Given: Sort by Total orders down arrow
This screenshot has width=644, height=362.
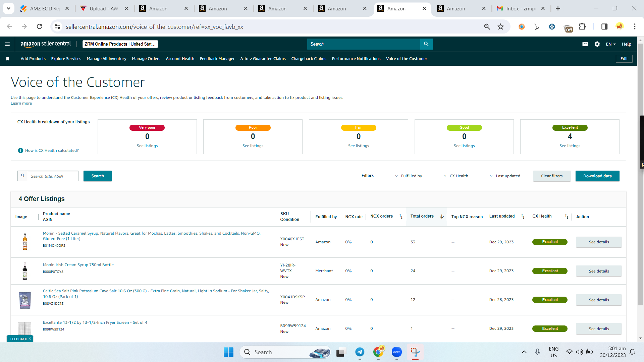Looking at the screenshot, I should (442, 217).
